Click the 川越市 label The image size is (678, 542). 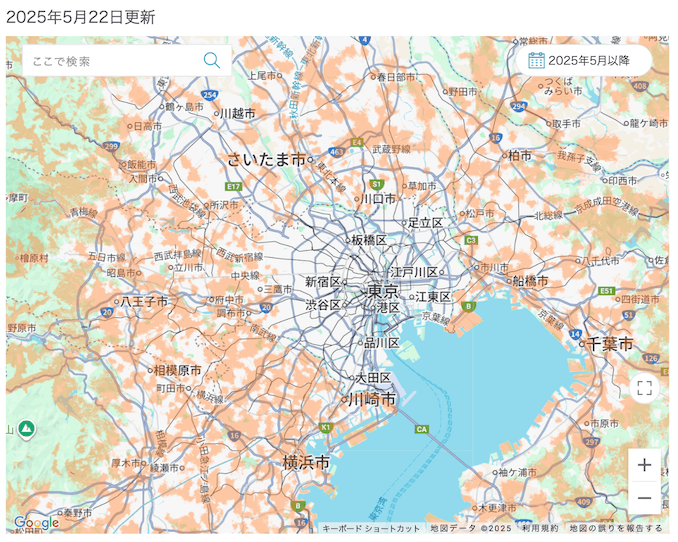[238, 113]
